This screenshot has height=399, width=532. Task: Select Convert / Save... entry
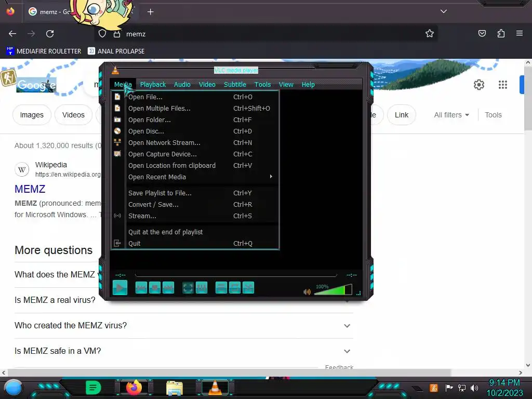coord(195,205)
